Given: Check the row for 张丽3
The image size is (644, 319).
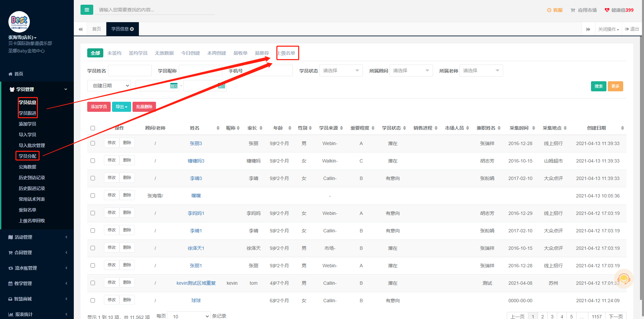Looking at the screenshot, I should coord(93,143).
